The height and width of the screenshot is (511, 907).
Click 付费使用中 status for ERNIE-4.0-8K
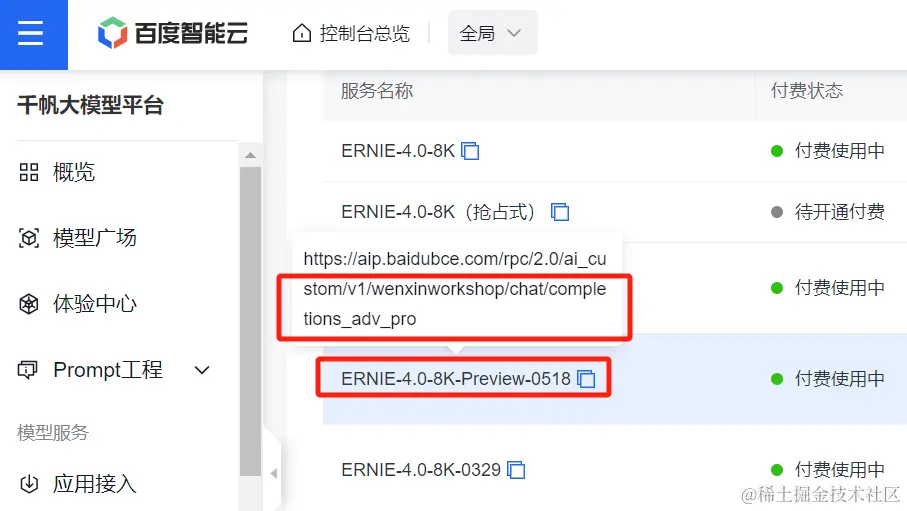839,151
